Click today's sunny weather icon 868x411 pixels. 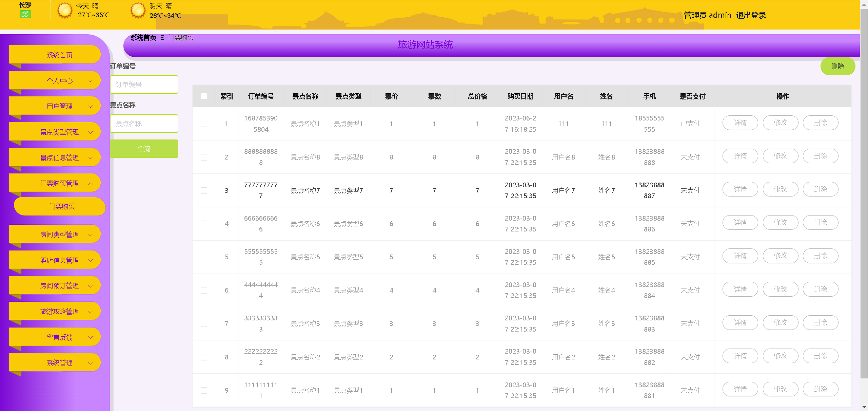click(x=64, y=10)
